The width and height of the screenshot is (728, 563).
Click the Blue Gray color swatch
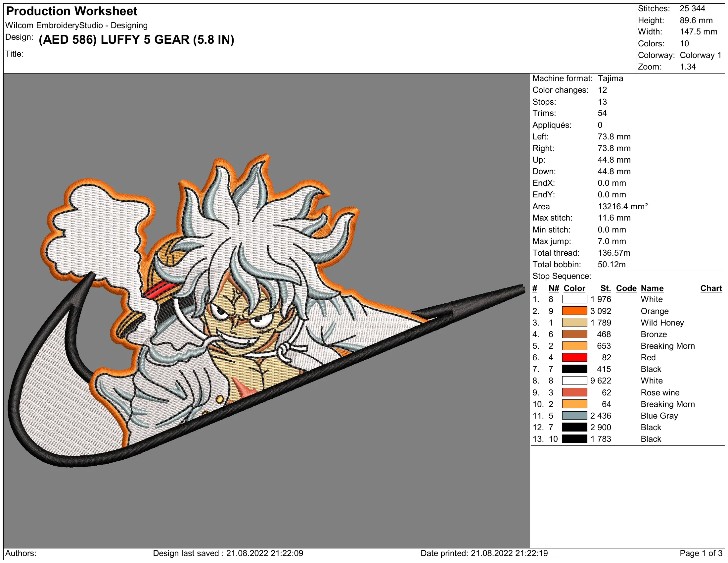[575, 416]
